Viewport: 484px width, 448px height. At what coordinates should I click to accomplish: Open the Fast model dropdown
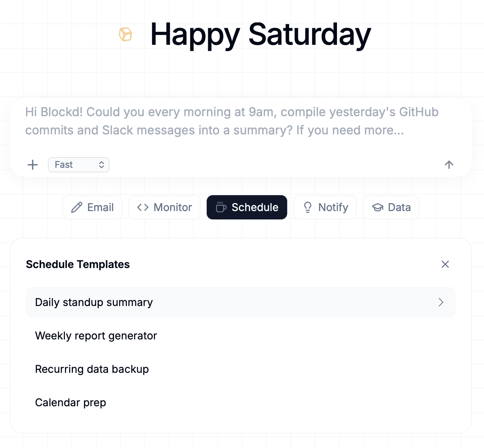point(78,165)
